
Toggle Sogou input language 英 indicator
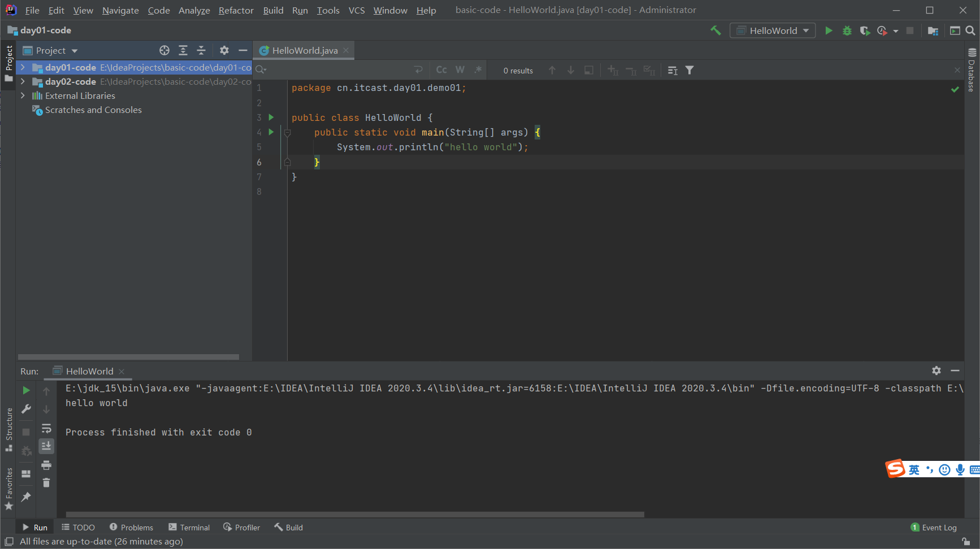pos(914,470)
